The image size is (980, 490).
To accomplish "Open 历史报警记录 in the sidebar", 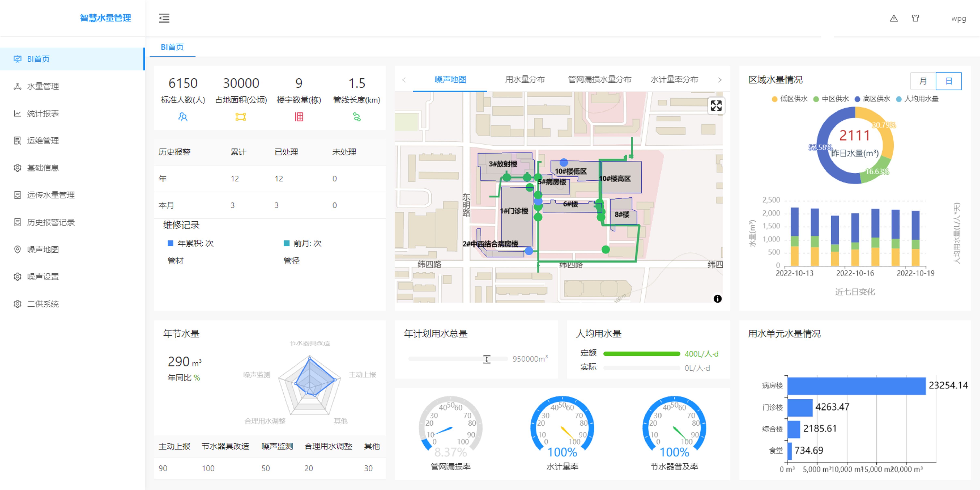I will [51, 222].
